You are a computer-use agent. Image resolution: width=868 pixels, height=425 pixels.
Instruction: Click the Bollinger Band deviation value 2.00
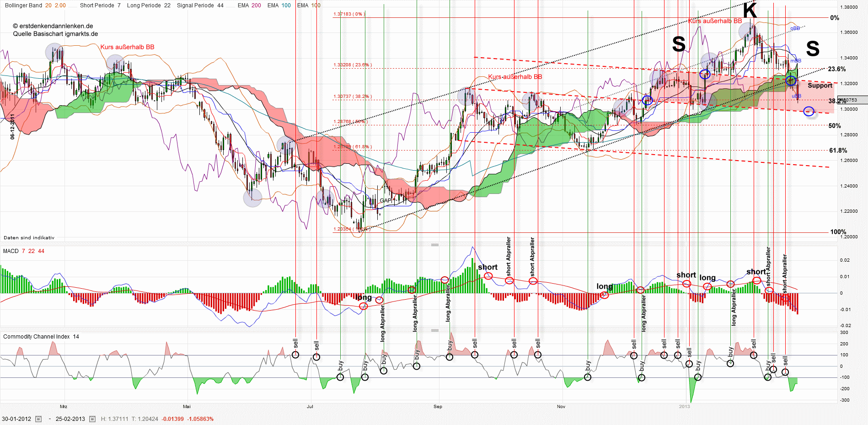60,5
